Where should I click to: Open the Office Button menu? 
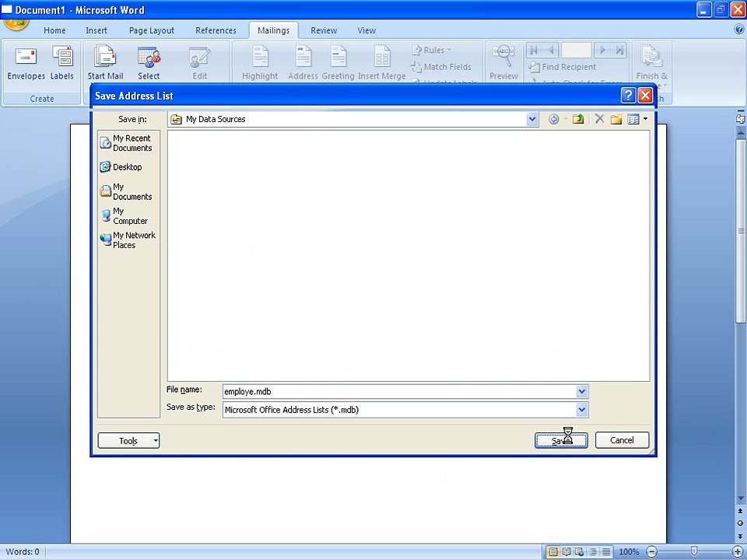tap(16, 24)
